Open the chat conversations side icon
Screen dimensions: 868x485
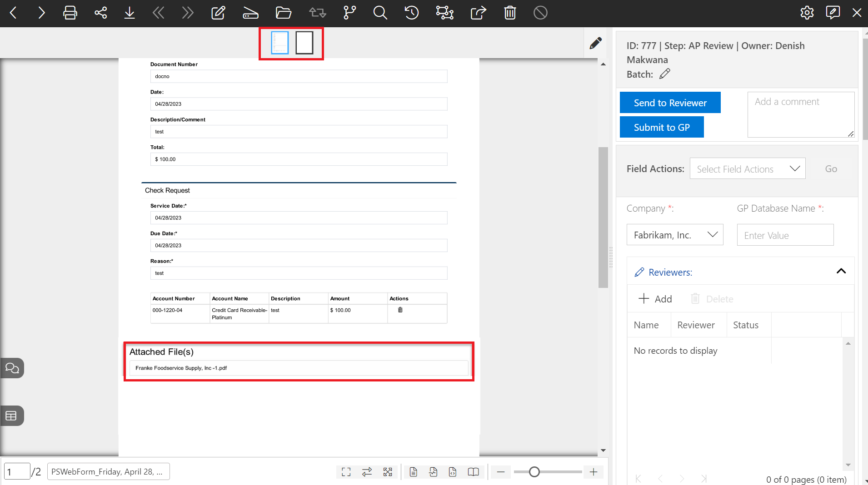coord(12,368)
